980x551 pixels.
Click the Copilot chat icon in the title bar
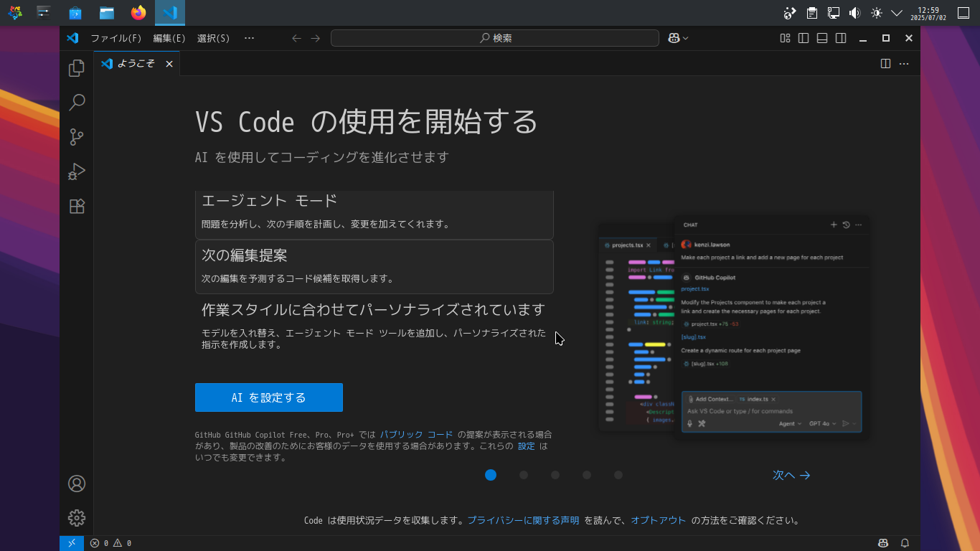(x=674, y=38)
